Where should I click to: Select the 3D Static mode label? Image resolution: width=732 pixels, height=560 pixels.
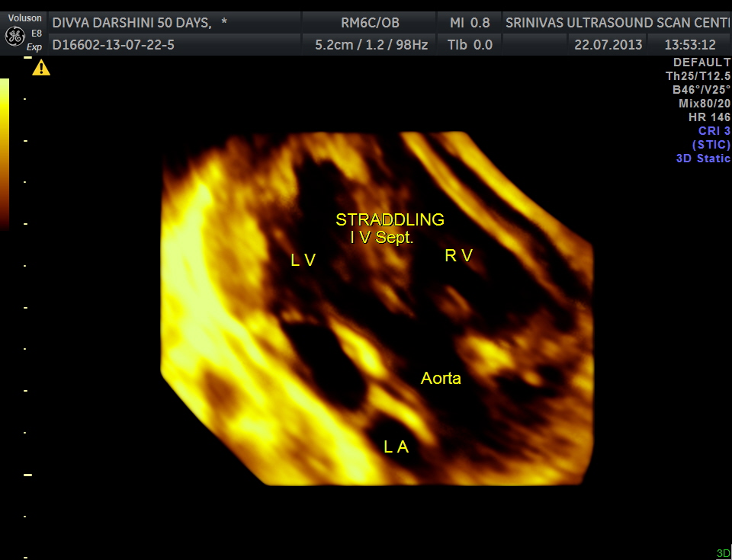(703, 158)
